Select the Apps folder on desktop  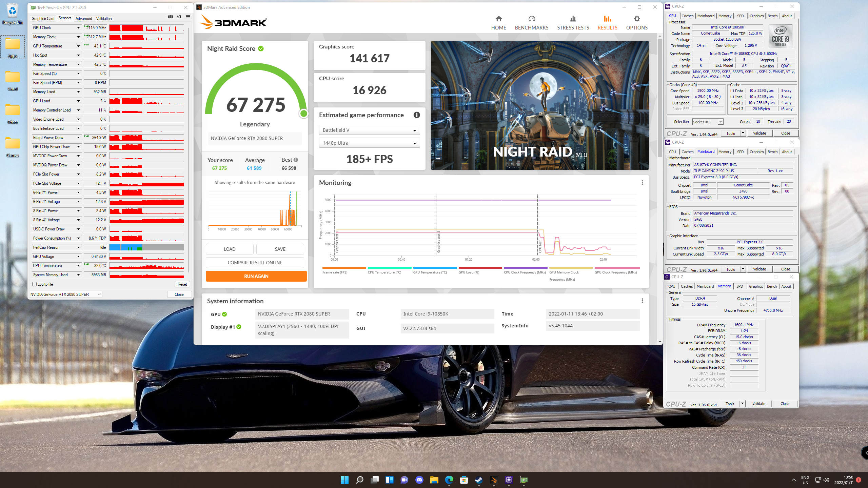pos(12,47)
